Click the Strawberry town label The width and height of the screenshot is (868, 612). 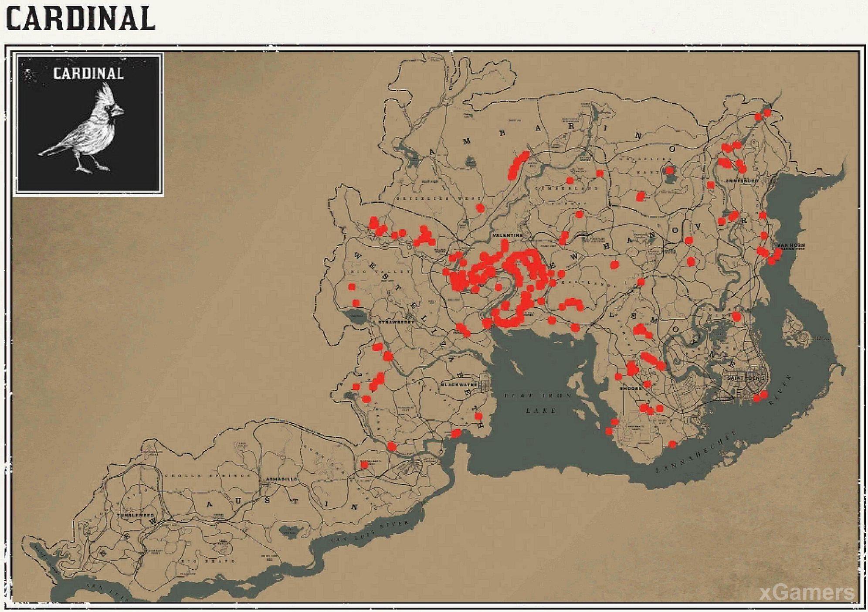[396, 322]
